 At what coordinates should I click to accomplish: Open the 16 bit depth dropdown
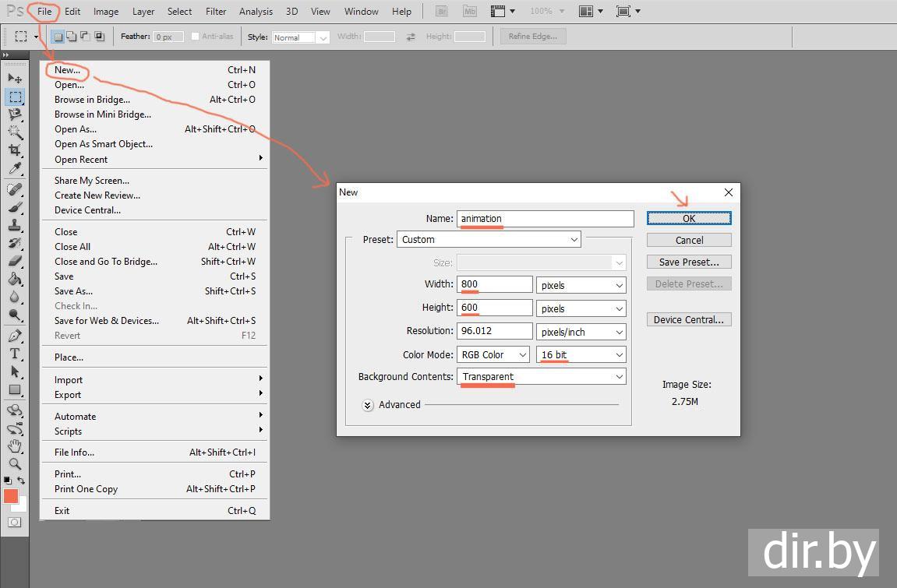click(x=581, y=355)
